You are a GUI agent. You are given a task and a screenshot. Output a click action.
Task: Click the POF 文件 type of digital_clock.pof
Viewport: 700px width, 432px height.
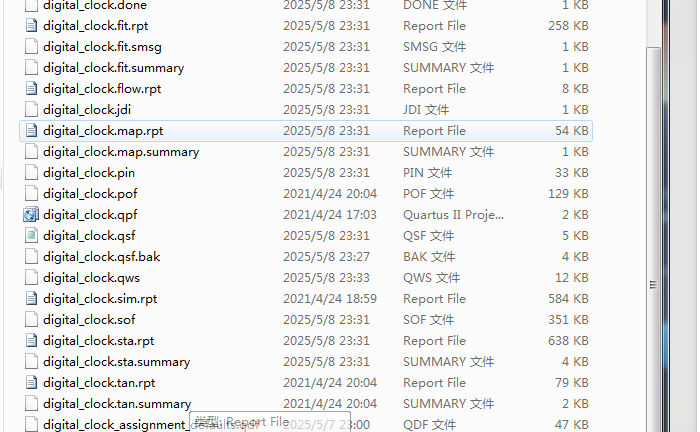click(x=429, y=194)
